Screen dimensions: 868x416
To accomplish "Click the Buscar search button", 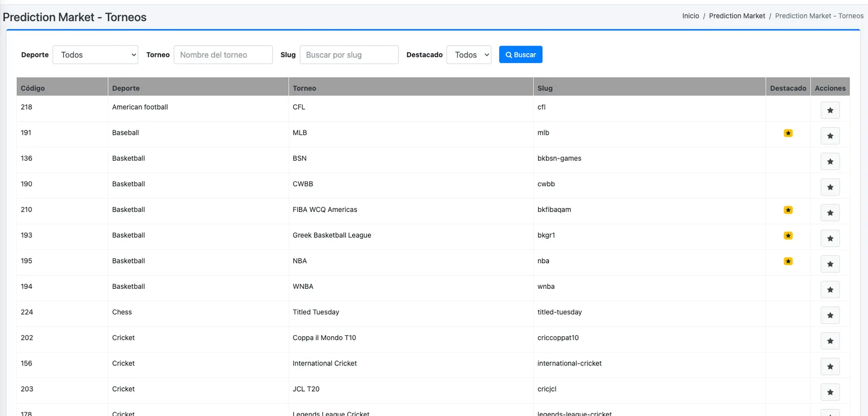I will click(521, 55).
